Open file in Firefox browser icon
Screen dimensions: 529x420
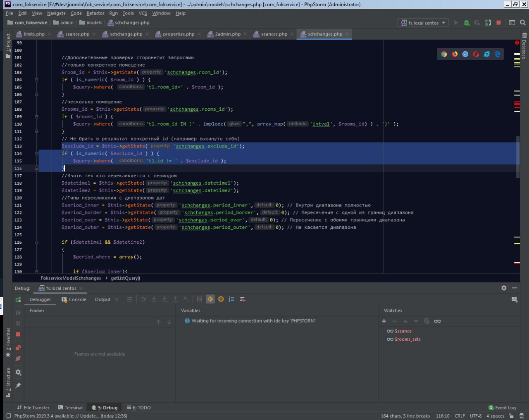455,54
